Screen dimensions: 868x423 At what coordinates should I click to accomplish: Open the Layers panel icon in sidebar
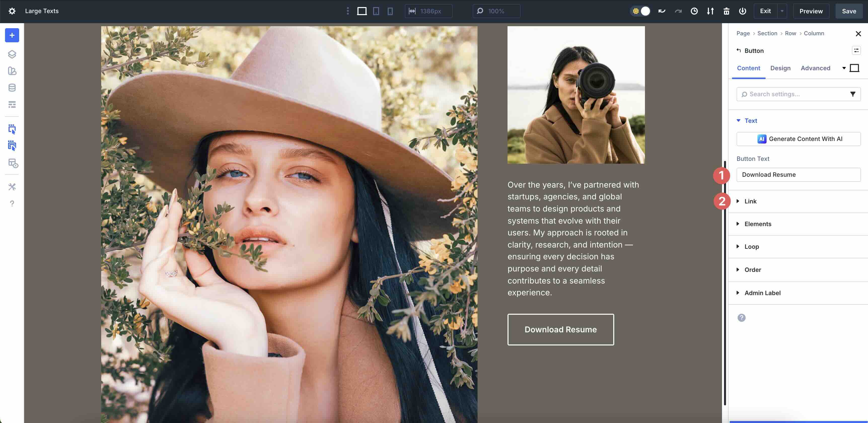[12, 54]
